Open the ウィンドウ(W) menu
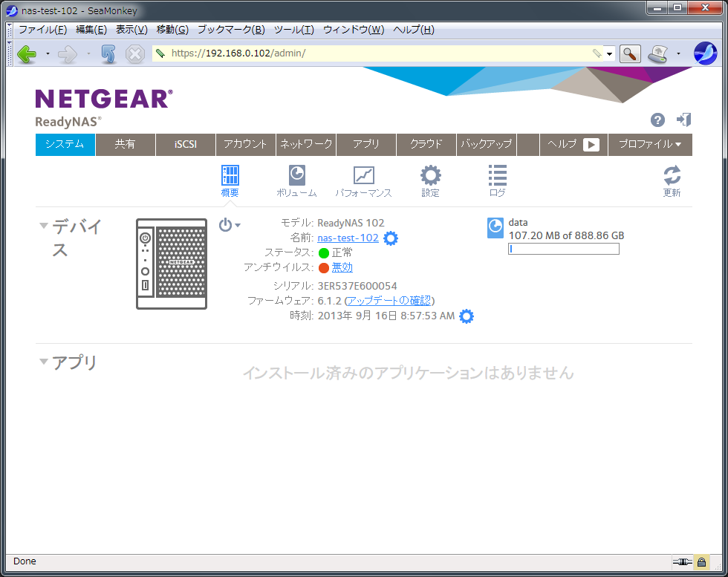Image resolution: width=728 pixels, height=577 pixels. tap(354, 30)
